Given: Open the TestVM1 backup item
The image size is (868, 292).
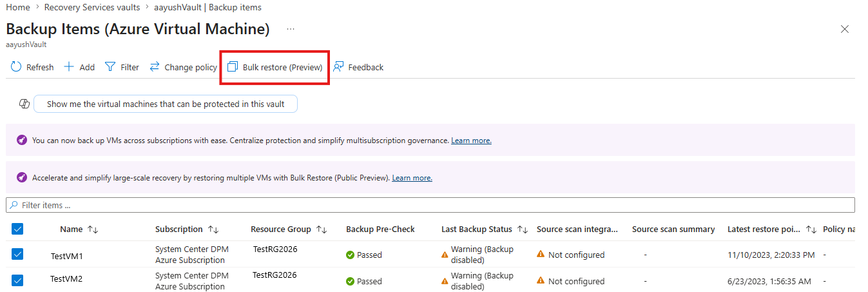Looking at the screenshot, I should [67, 256].
